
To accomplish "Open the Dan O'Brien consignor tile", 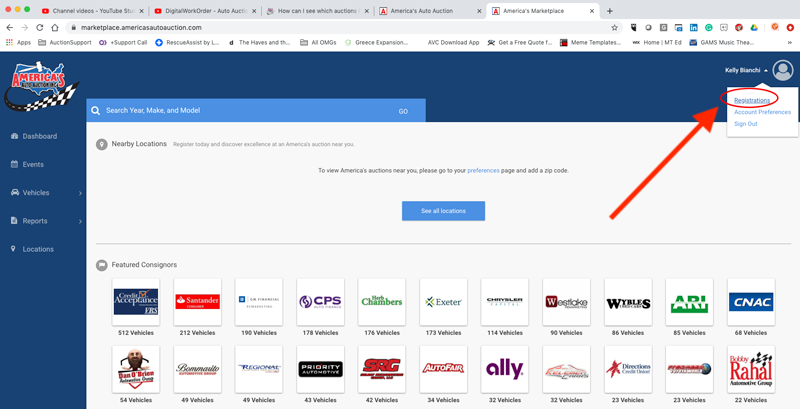I will coord(136,369).
